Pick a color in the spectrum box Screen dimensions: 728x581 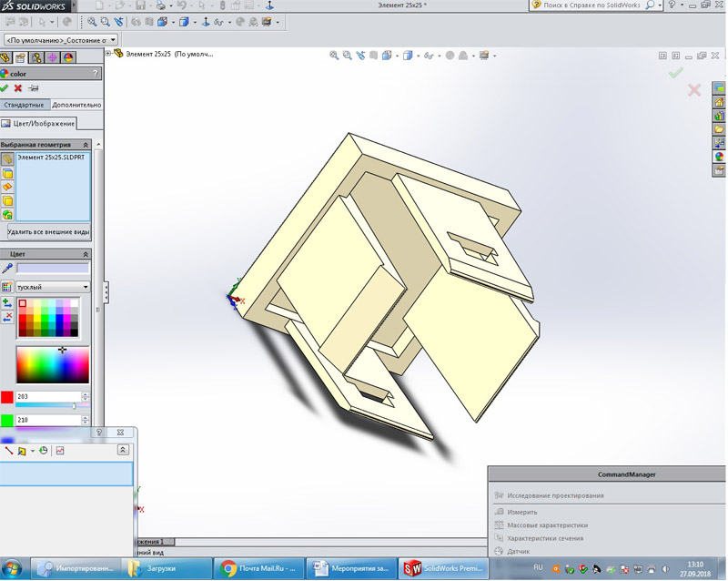coord(53,365)
